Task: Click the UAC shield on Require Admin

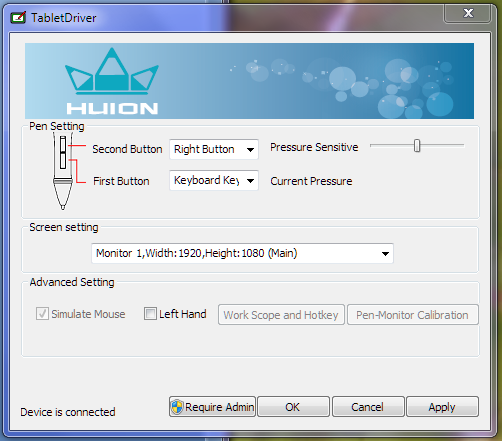Action: point(177,407)
